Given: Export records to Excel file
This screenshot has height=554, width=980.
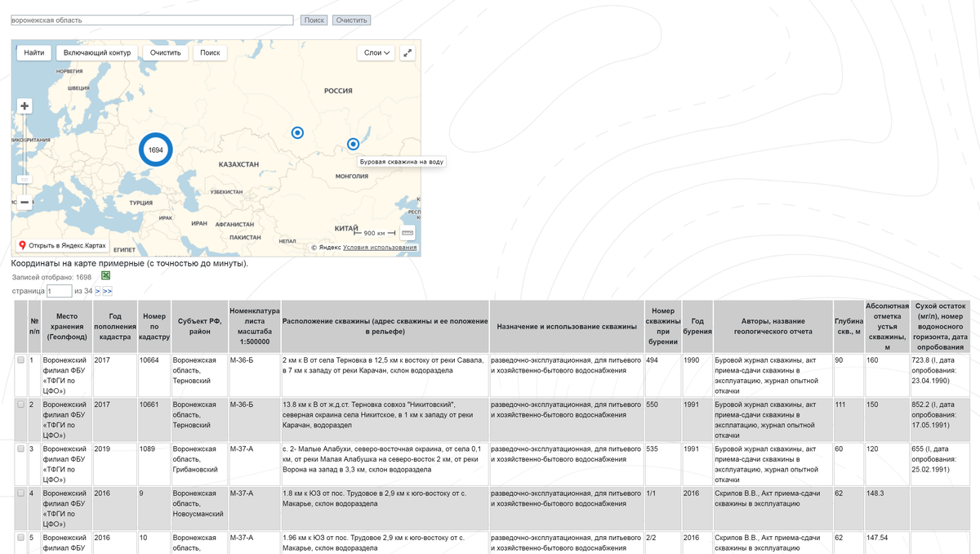Looking at the screenshot, I should tap(105, 277).
